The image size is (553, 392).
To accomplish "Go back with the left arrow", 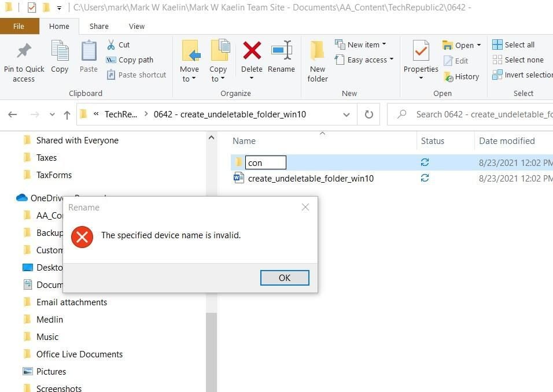I will pos(13,114).
